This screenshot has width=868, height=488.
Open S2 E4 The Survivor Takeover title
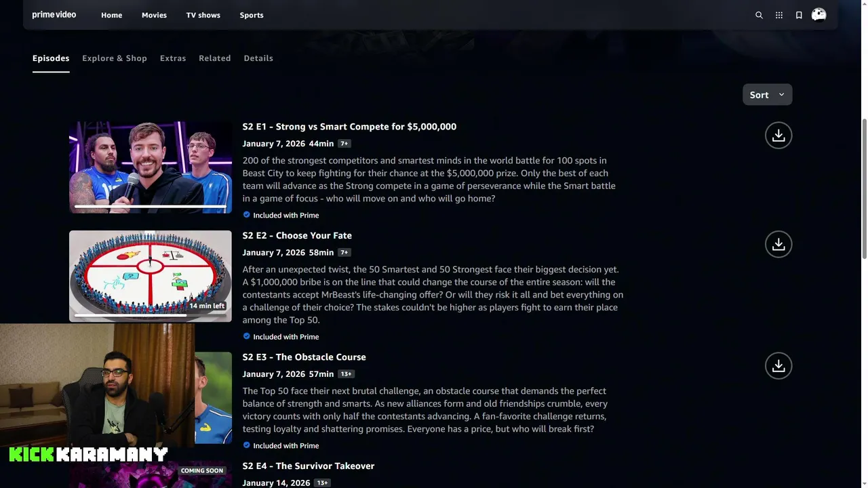tap(309, 466)
